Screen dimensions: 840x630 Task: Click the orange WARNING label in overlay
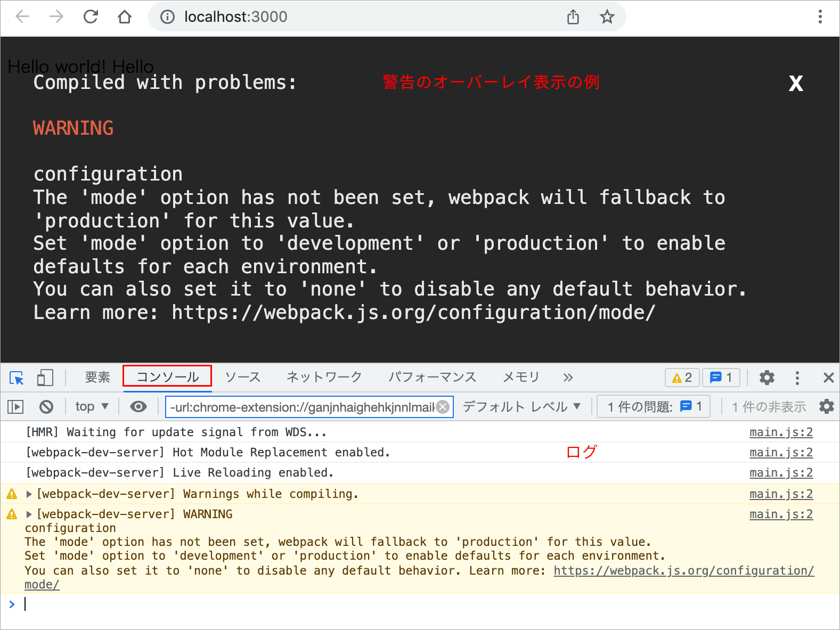[73, 128]
